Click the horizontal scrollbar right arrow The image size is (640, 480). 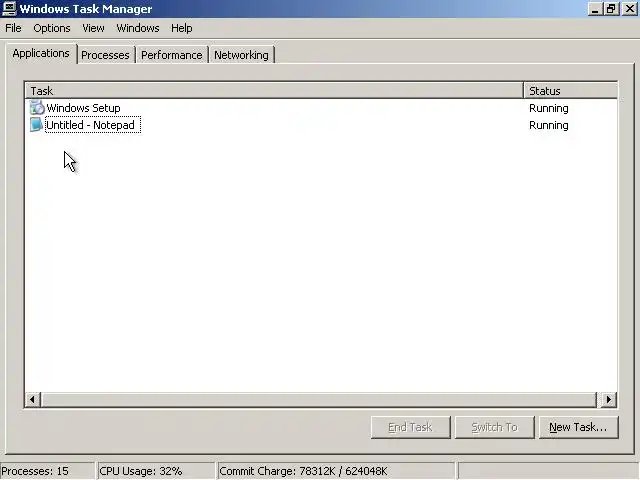(x=609, y=399)
